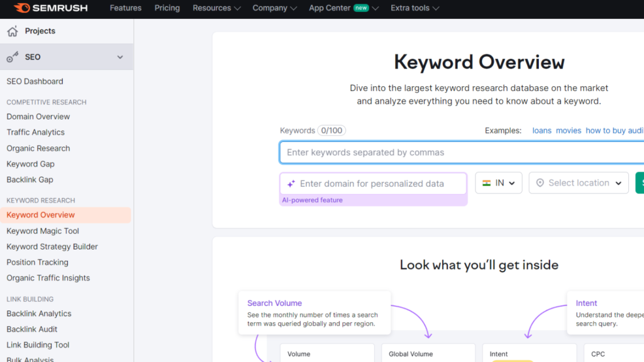Open Backlink Audit
The height and width of the screenshot is (362, 644).
(x=31, y=329)
